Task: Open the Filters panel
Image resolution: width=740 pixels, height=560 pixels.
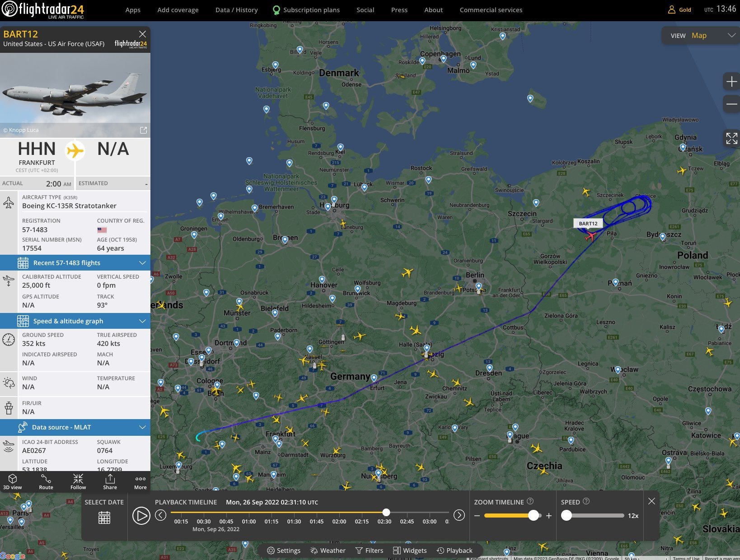Action: coord(369,551)
